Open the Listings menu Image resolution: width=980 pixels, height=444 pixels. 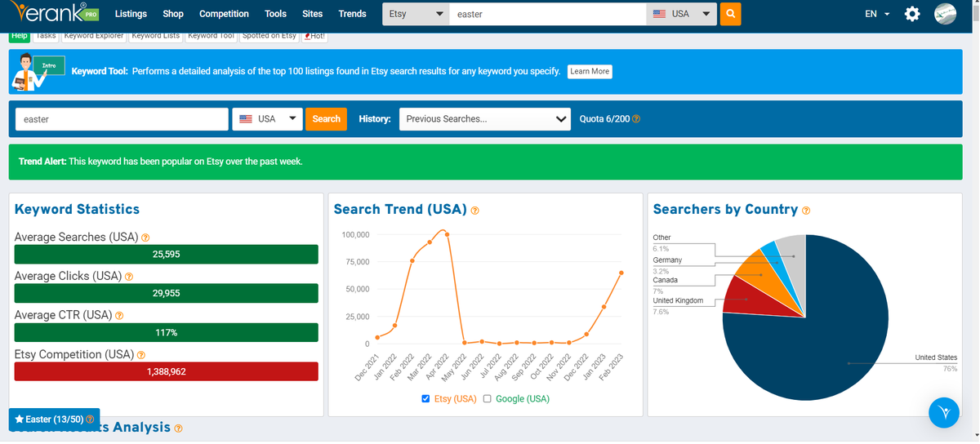point(131,14)
